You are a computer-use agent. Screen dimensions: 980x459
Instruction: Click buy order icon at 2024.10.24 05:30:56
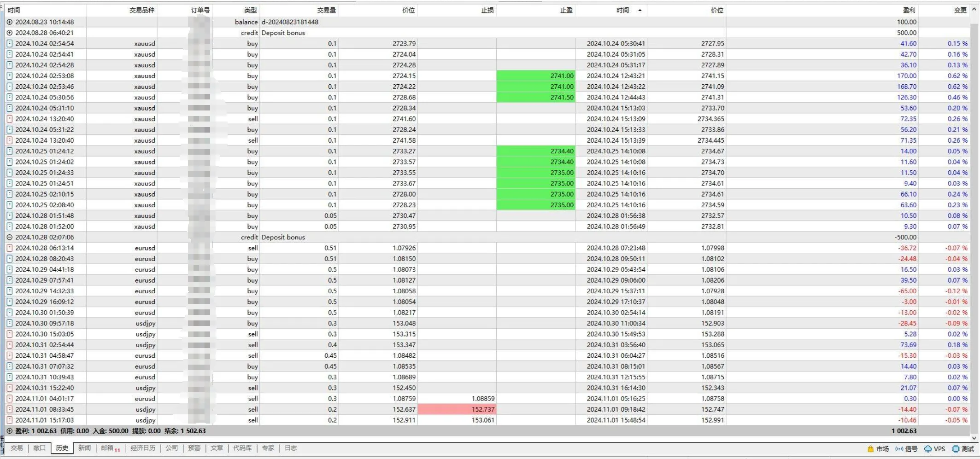pyautogui.click(x=9, y=97)
